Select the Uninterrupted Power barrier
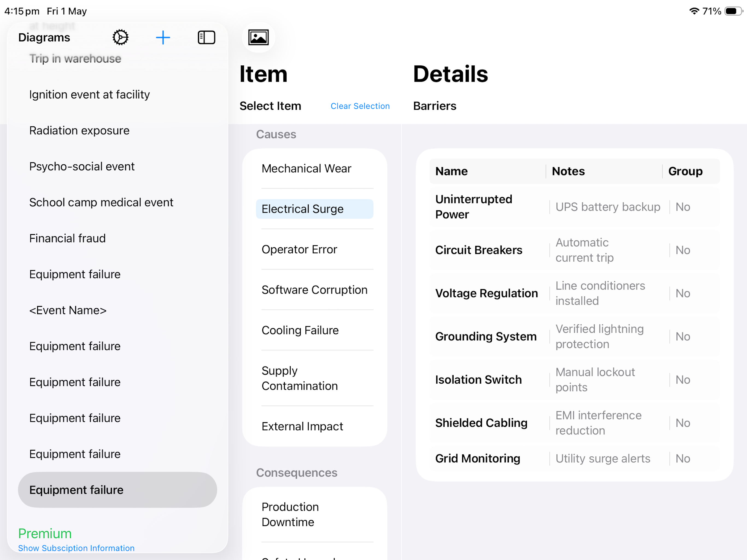 click(474, 207)
